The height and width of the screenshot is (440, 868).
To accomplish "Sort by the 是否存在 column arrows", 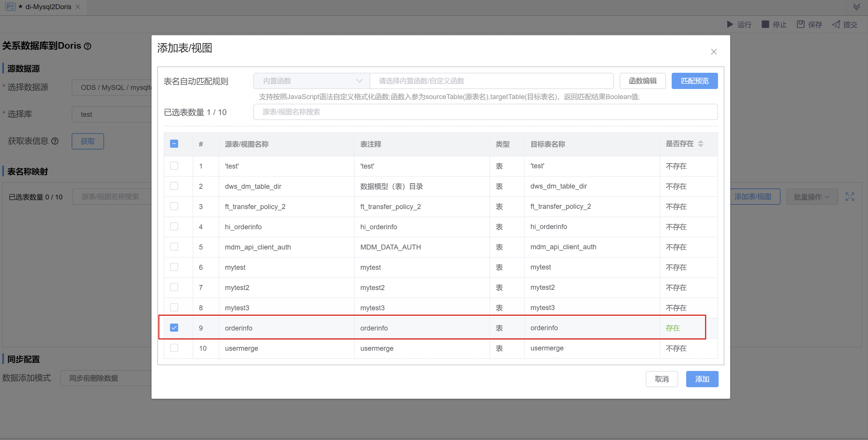I will coord(701,144).
